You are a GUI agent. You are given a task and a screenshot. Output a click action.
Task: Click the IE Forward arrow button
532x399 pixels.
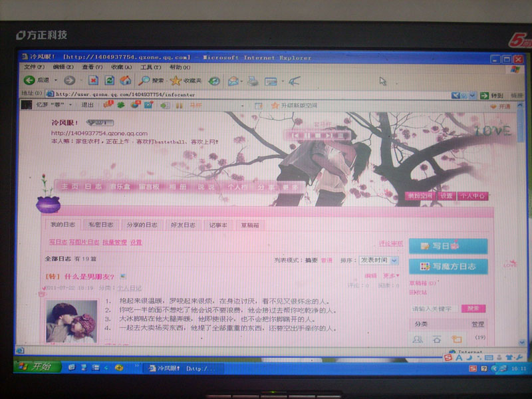pyautogui.click(x=70, y=80)
